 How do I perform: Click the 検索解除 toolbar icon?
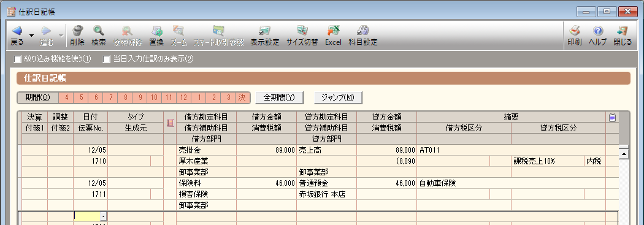coord(128,31)
